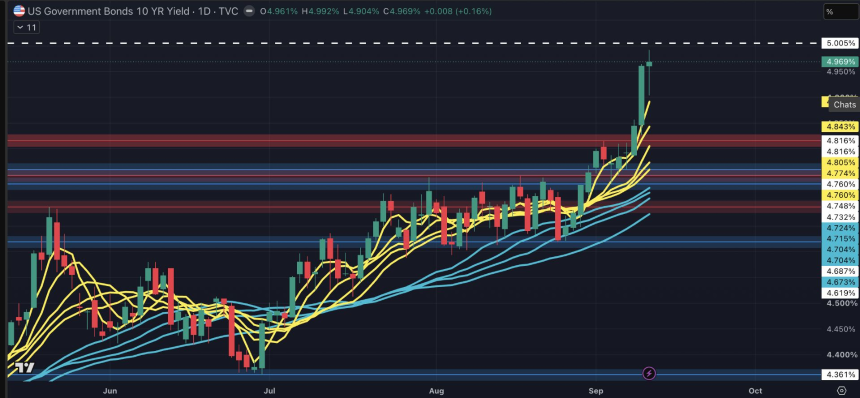This screenshot has width=860, height=398.
Task: Click the yellow 4.774% price label
Action: (840, 173)
